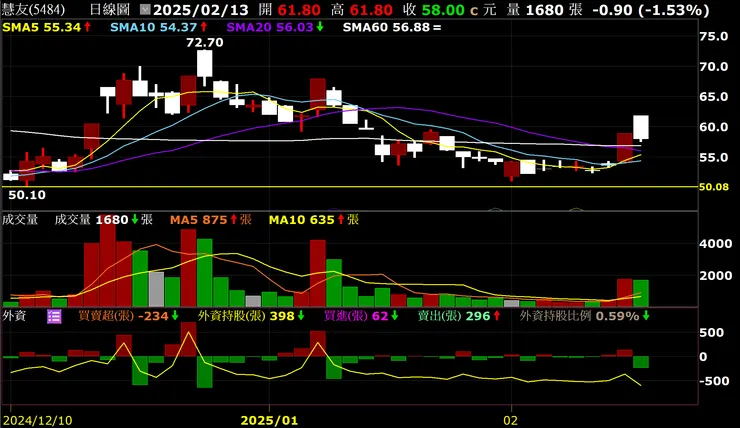Viewport: 740px width, 428px height.
Task: Click the volume value 1680 張 in the header
Action: click(x=554, y=10)
